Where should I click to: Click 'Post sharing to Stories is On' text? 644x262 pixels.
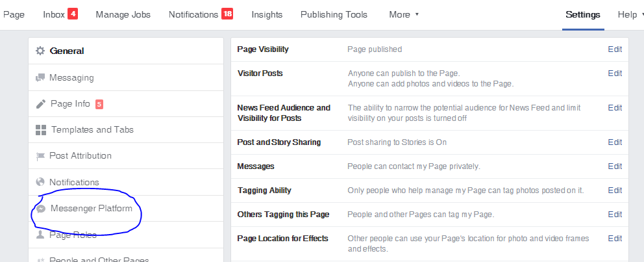(x=397, y=142)
